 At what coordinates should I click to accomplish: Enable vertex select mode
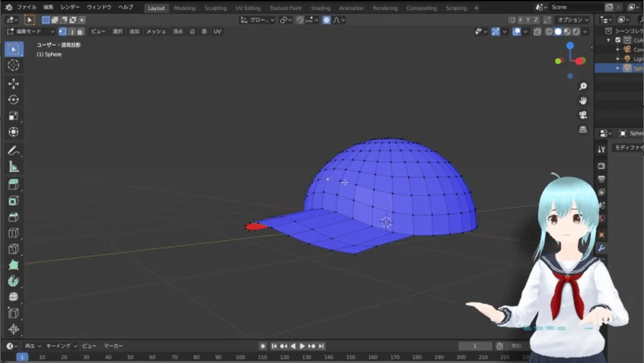pyautogui.click(x=63, y=31)
